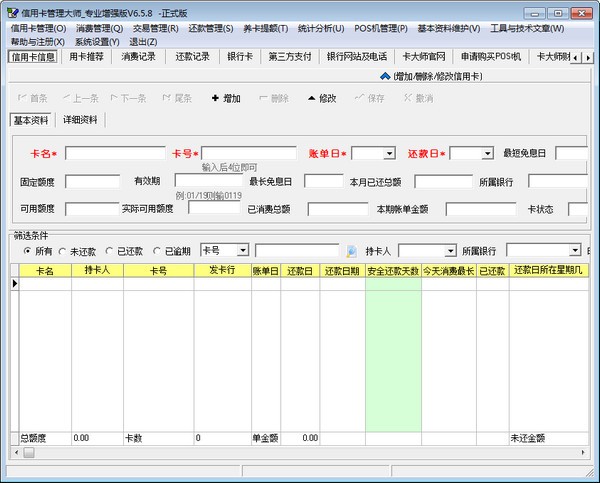Click the 有效期 input field
Viewport: 600px width, 483px height.
point(209,180)
